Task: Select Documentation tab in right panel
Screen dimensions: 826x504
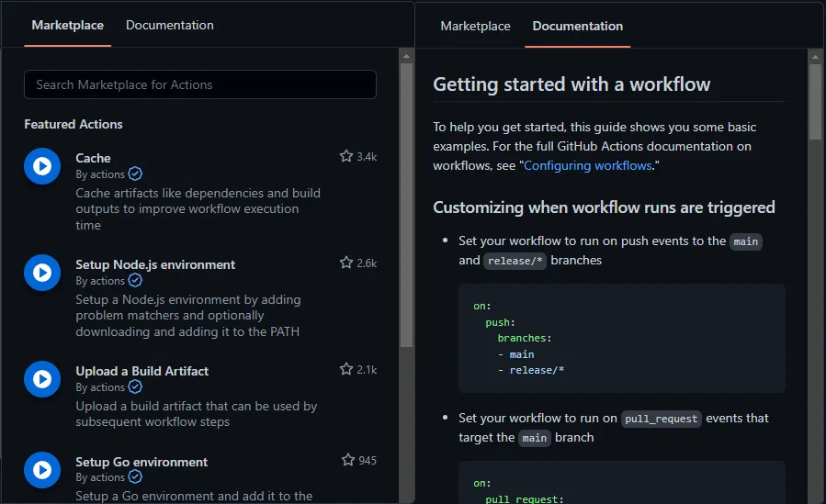Action: coord(577,27)
